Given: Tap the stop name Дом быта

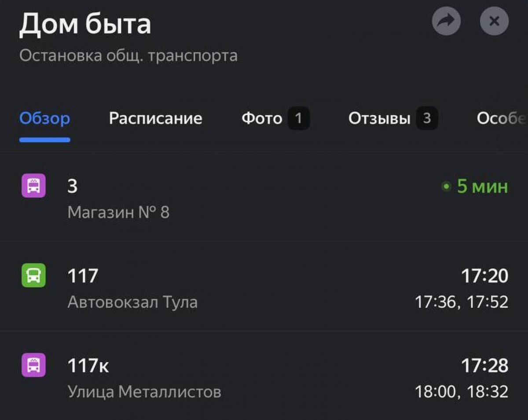Looking at the screenshot, I should click(86, 24).
